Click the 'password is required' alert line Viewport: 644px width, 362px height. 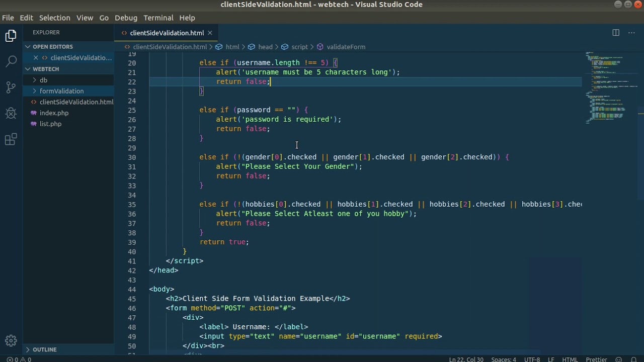[x=278, y=119]
